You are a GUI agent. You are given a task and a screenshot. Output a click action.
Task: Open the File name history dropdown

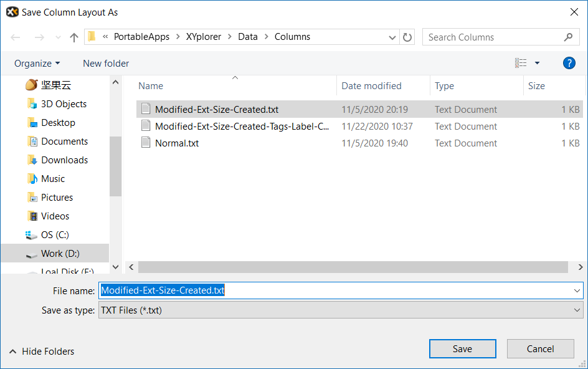[x=577, y=290]
